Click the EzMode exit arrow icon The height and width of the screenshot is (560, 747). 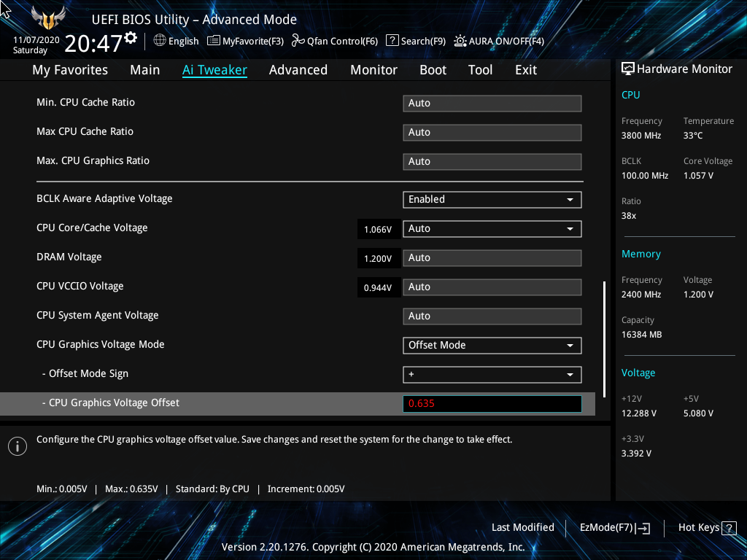click(643, 528)
